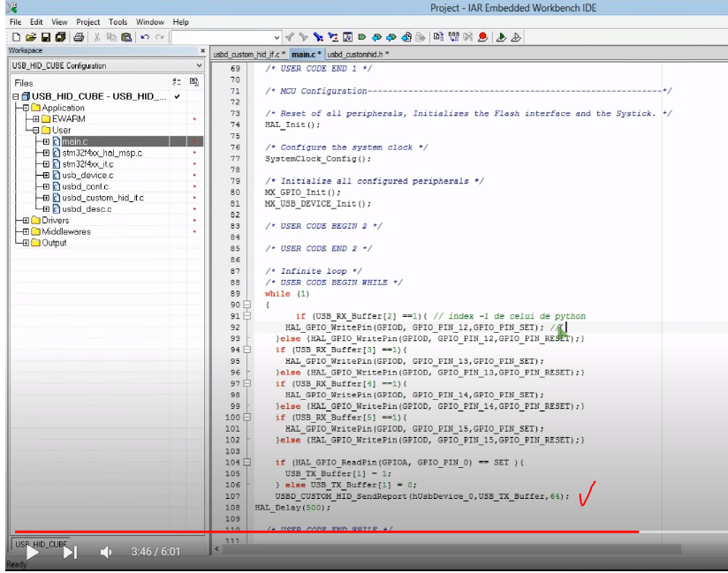Build the project with the Make icon

click(453, 37)
